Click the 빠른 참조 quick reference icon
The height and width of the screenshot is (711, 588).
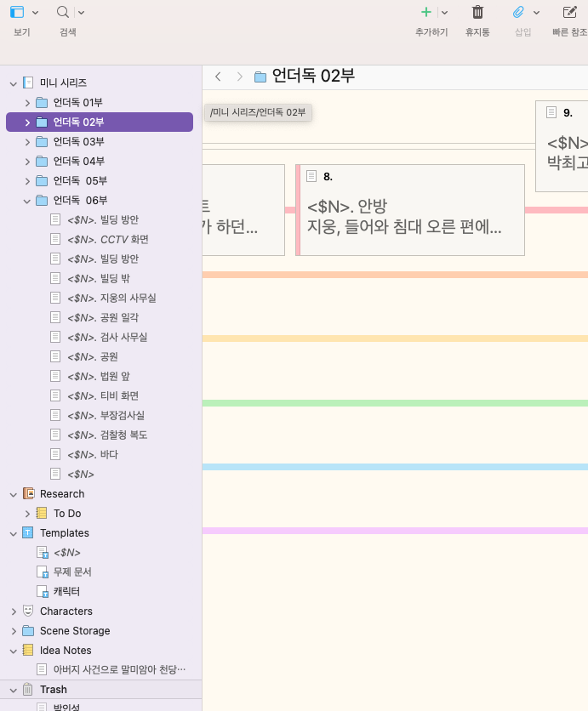click(569, 12)
